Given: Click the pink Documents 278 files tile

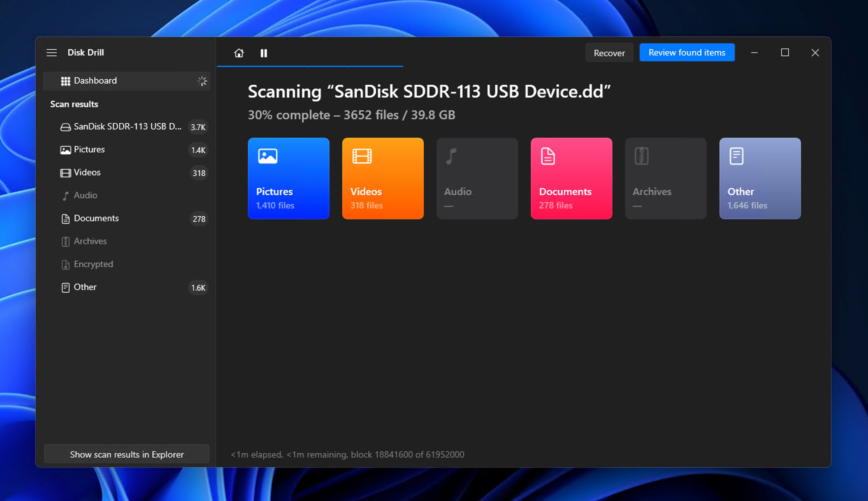Looking at the screenshot, I should [571, 178].
